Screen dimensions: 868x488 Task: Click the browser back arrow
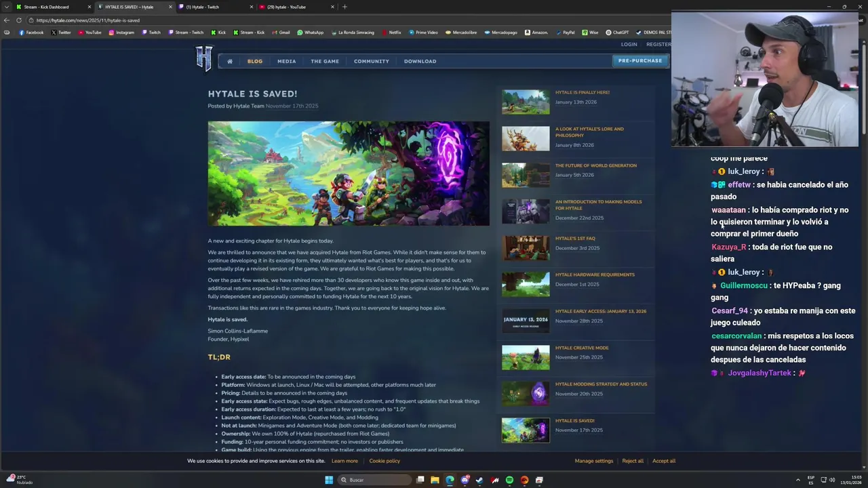click(7, 20)
